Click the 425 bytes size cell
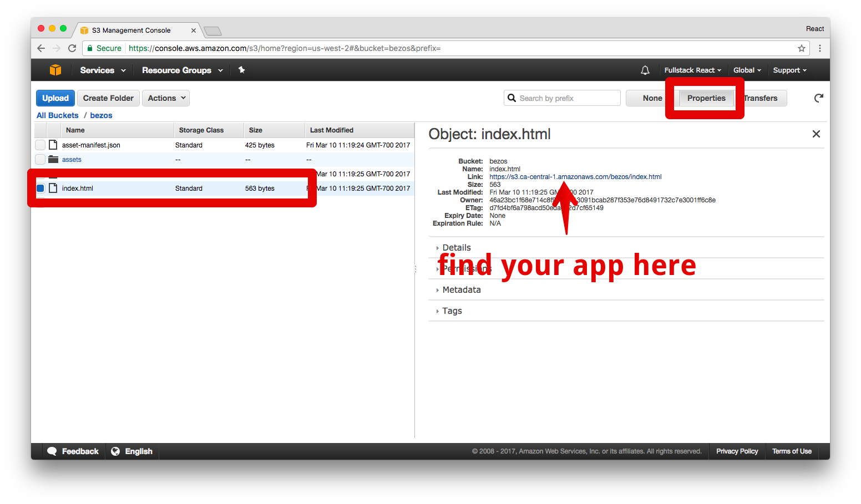861x504 pixels. (260, 145)
